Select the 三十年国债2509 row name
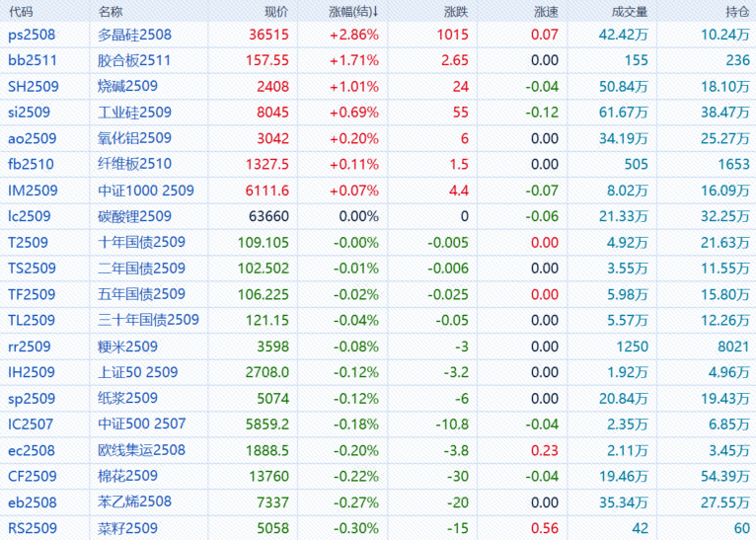The height and width of the screenshot is (540, 756). click(x=148, y=319)
